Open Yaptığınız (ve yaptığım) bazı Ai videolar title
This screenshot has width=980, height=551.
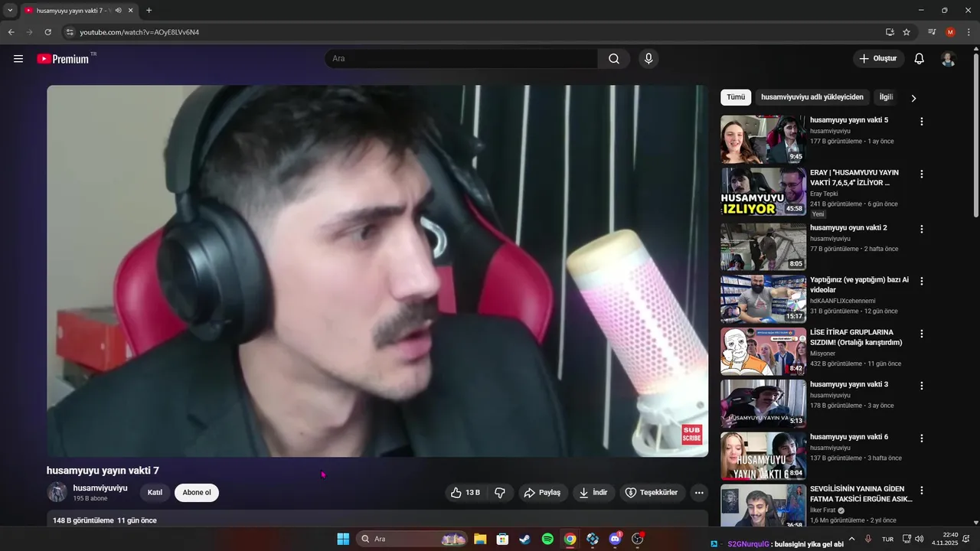pyautogui.click(x=859, y=285)
